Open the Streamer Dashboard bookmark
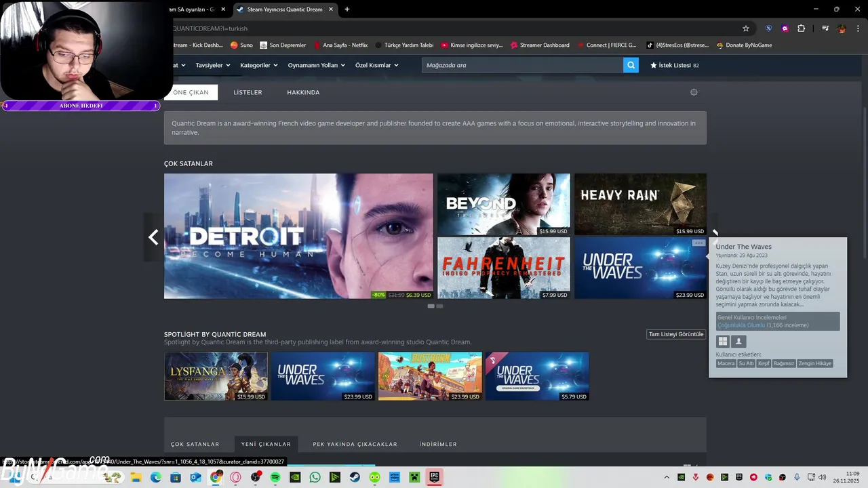The image size is (868, 488). [540, 45]
